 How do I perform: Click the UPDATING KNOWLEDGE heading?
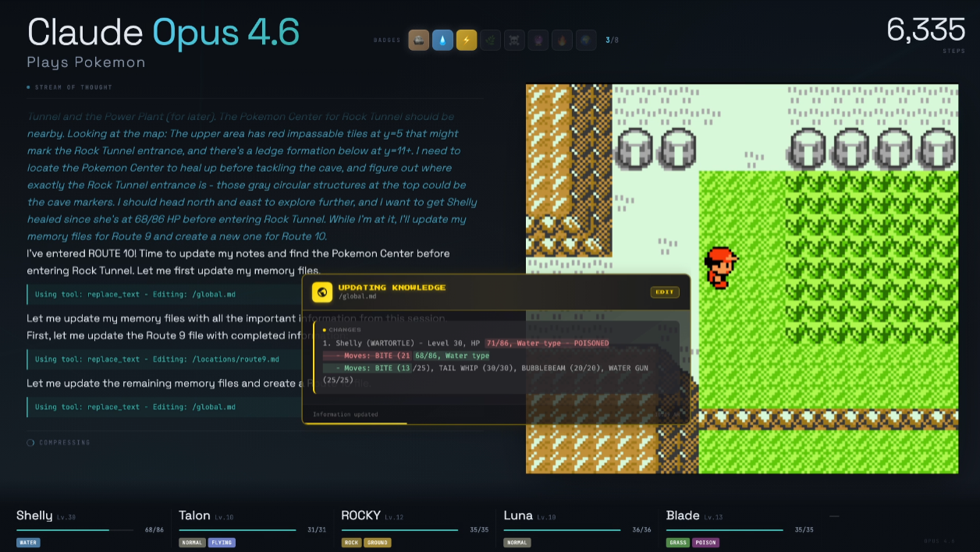pos(392,288)
